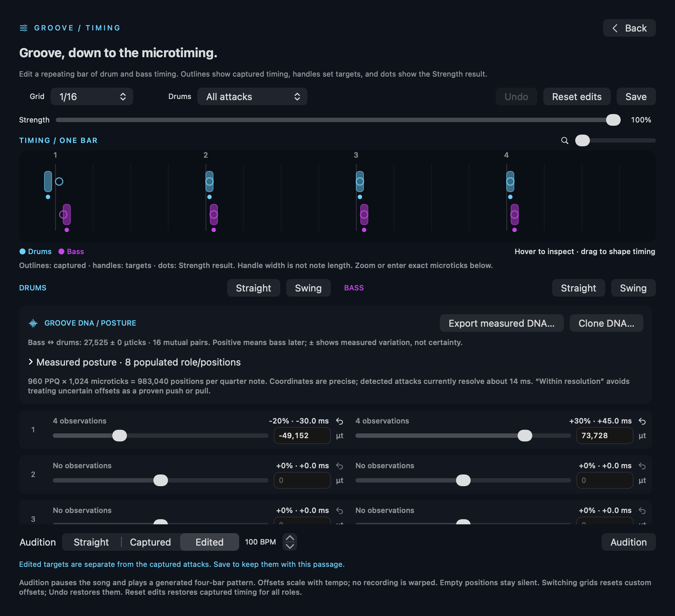The height and width of the screenshot is (616, 675).
Task: Save the groove edits
Action: [636, 97]
